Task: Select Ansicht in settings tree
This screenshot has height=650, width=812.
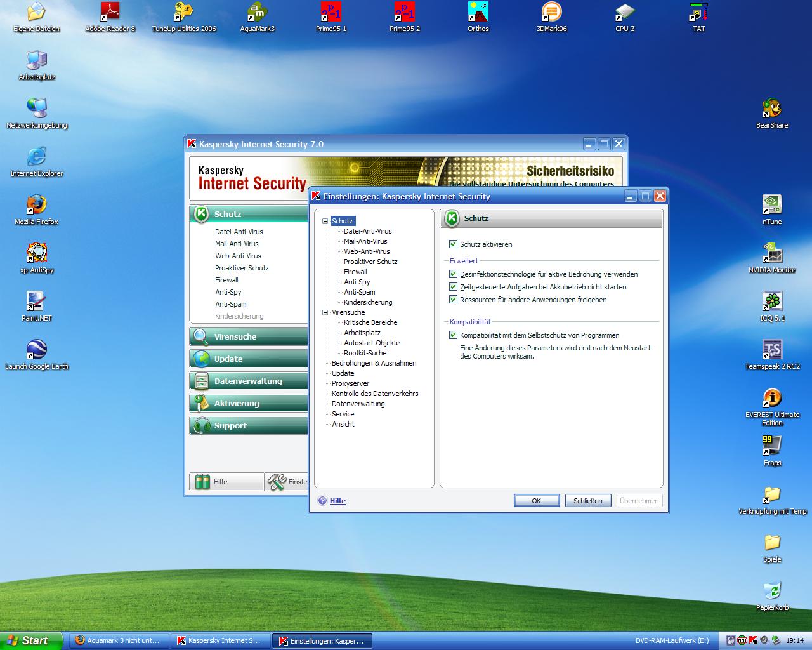Action: click(x=343, y=424)
